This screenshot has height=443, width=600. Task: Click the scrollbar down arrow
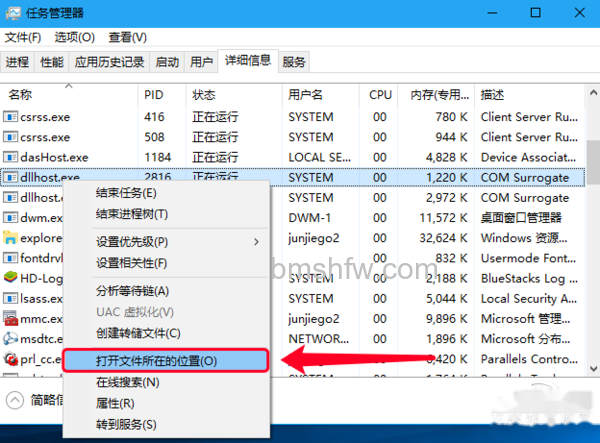(593, 368)
